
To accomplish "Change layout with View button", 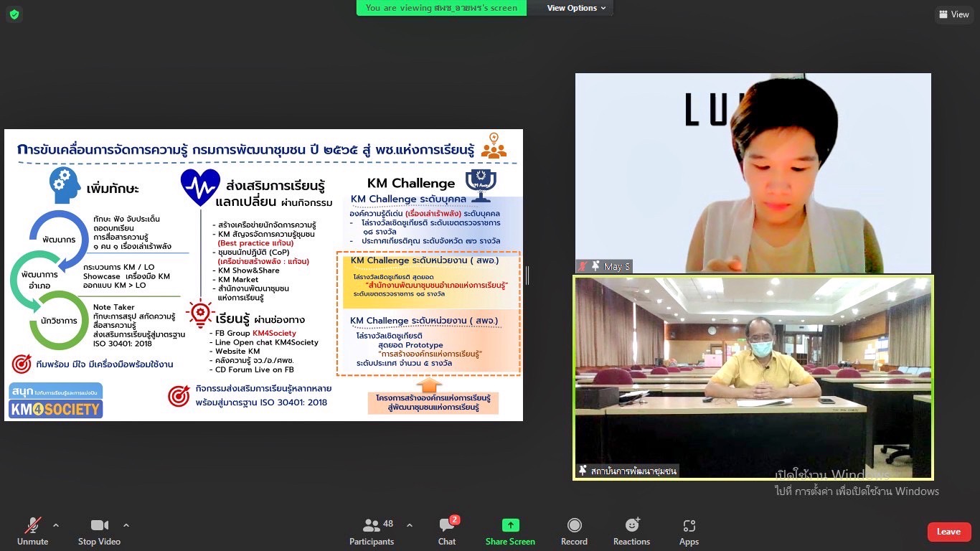I will [x=953, y=14].
